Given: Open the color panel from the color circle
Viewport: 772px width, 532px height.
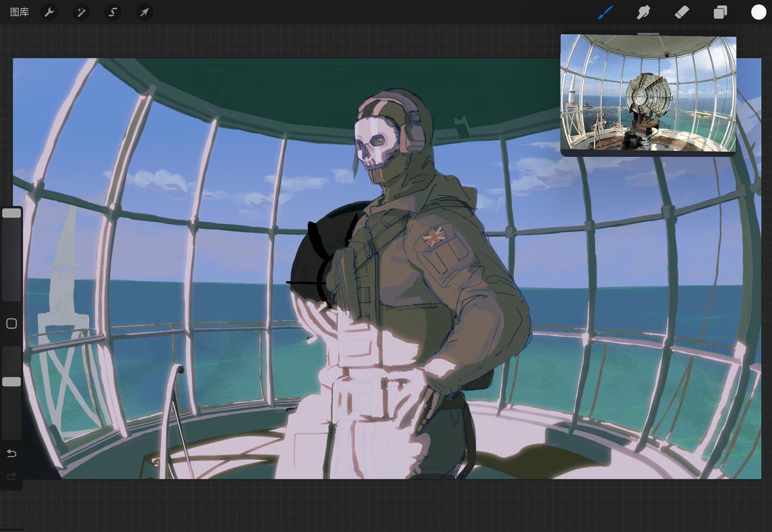Looking at the screenshot, I should 757,12.
